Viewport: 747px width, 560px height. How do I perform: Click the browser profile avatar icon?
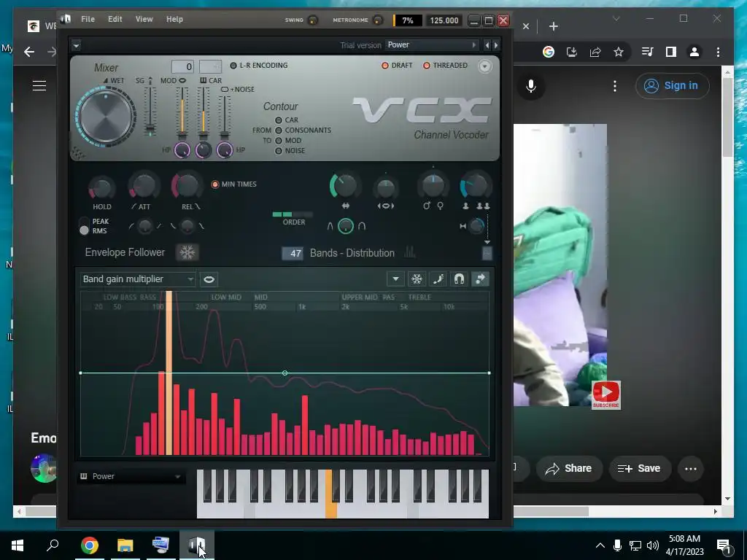pyautogui.click(x=694, y=52)
